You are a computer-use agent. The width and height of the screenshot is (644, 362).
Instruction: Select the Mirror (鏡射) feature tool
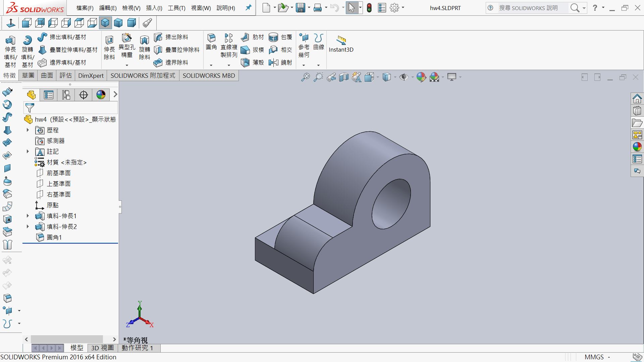274,62
